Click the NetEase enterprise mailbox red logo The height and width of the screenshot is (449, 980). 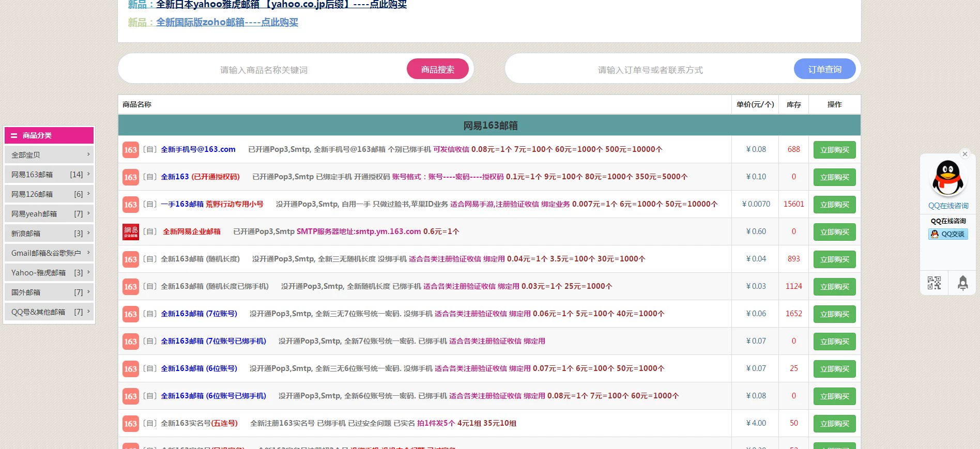(x=131, y=231)
